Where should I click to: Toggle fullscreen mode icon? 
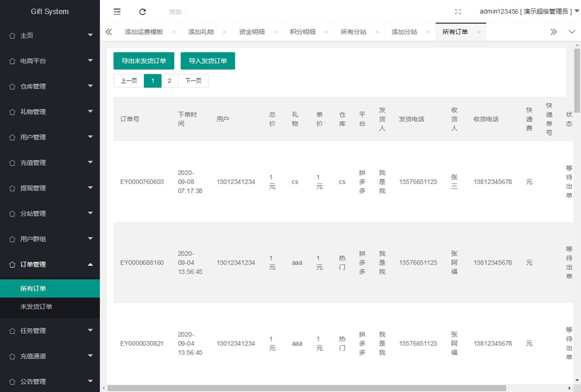click(458, 12)
